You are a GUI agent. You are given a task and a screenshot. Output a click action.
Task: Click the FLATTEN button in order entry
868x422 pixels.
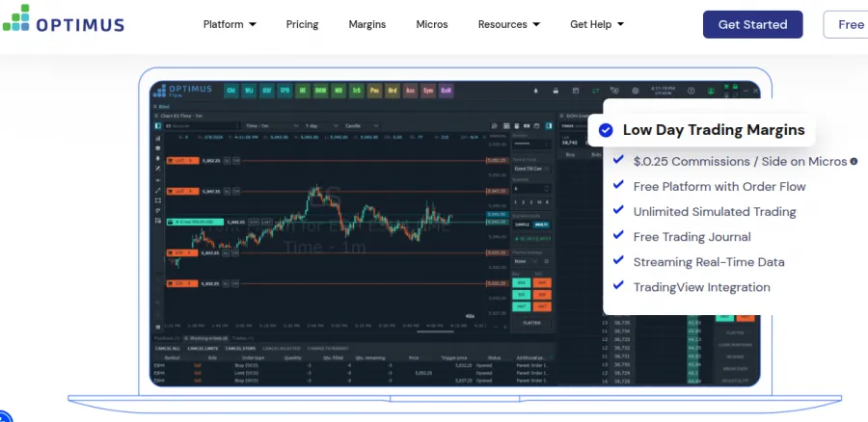[x=531, y=323]
